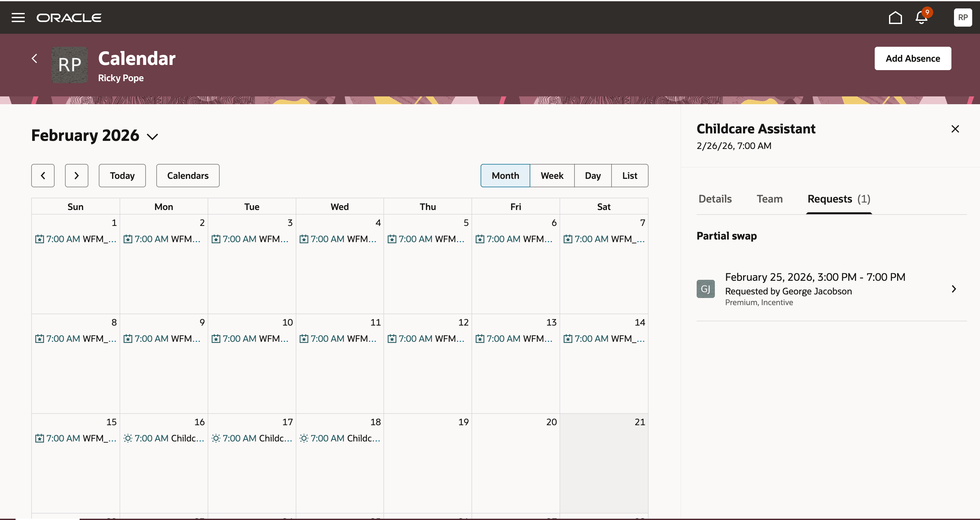Image resolution: width=980 pixels, height=520 pixels.
Task: Go to the previous month
Action: point(43,176)
